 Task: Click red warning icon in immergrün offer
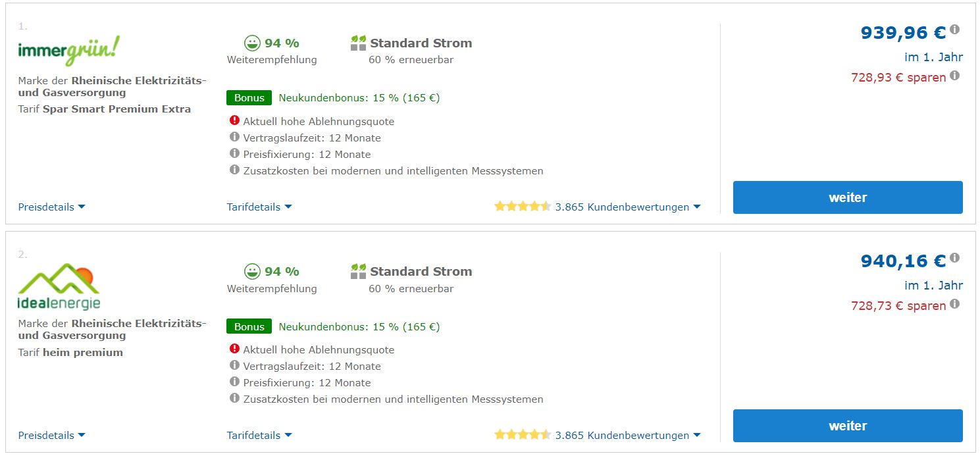234,120
